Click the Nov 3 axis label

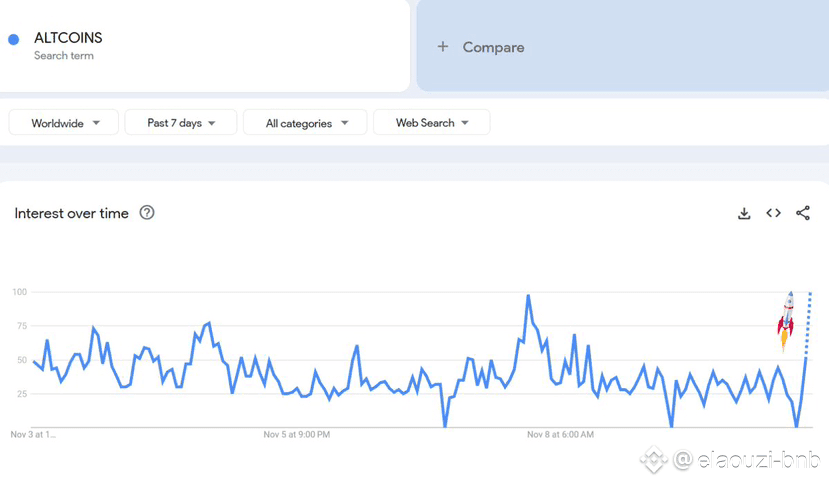tap(33, 435)
